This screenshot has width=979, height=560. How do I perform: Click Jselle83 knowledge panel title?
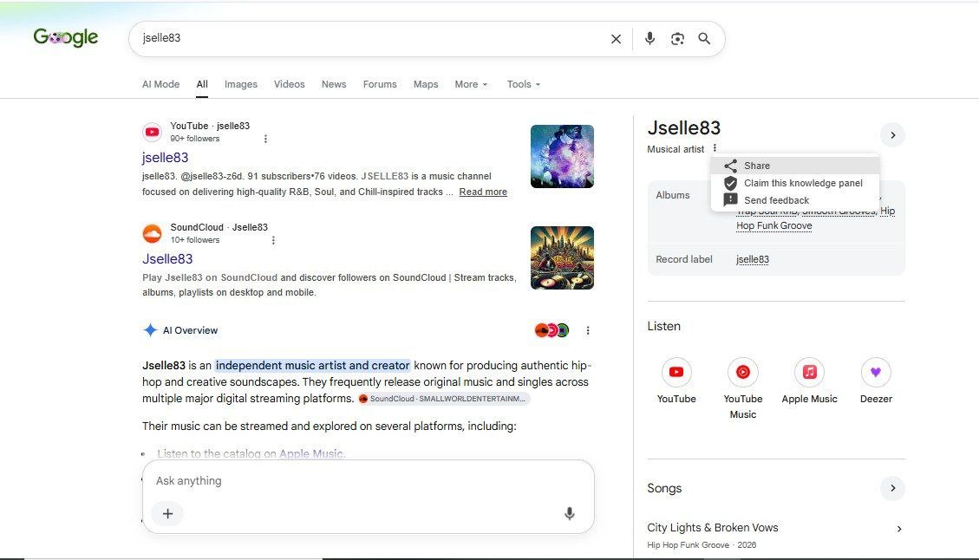tap(683, 128)
